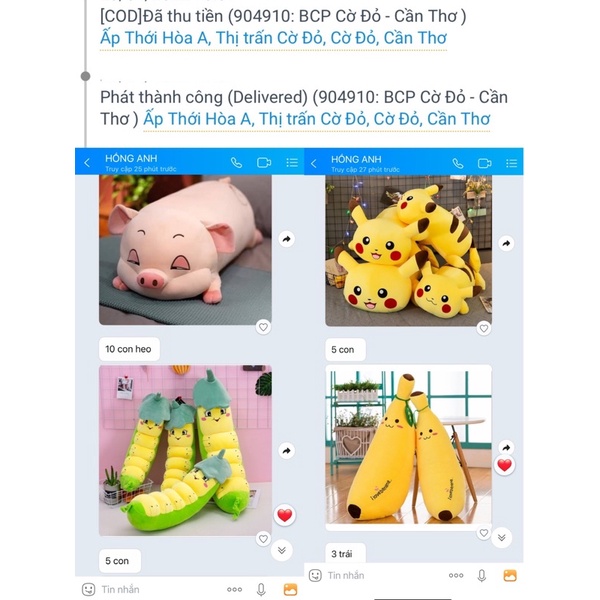600x600 pixels.
Task: Open more options dots in left message bar
Action: (234, 590)
